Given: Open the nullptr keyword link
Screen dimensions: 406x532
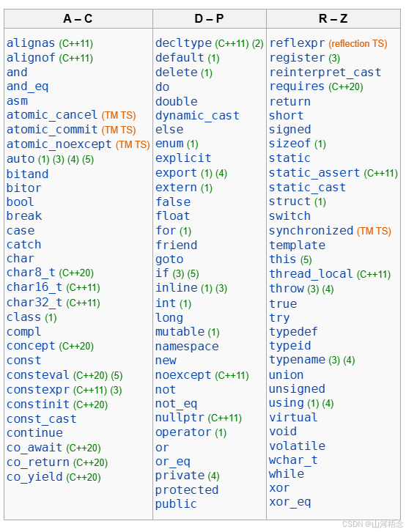Looking at the screenshot, I should pyautogui.click(x=180, y=418).
